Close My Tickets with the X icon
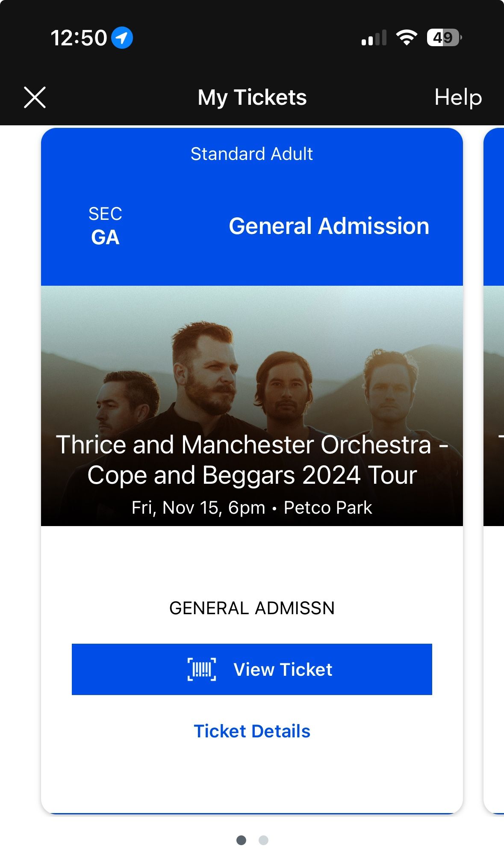Viewport: 504px width, 855px height. pos(35,98)
